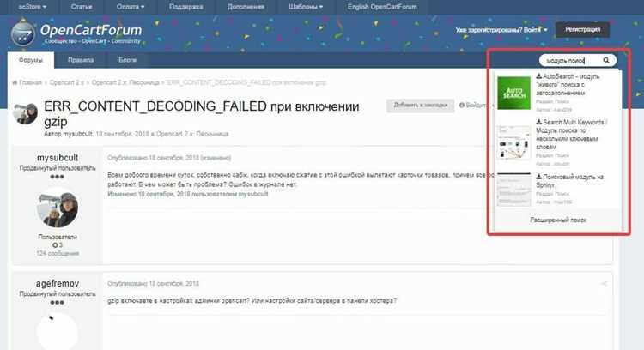Click 'Продвинутый пользователь' rank under agefremov
This screenshot has height=350, width=644.
coord(58,293)
